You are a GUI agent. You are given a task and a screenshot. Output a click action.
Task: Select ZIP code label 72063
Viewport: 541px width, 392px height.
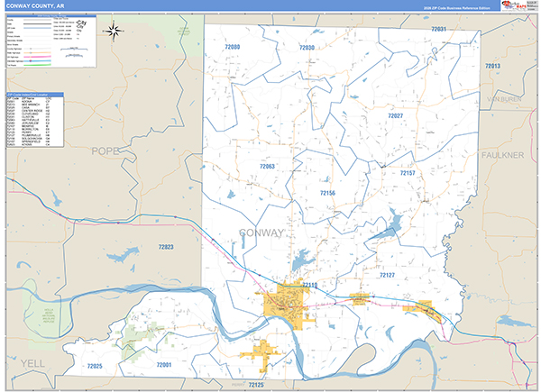(267, 166)
